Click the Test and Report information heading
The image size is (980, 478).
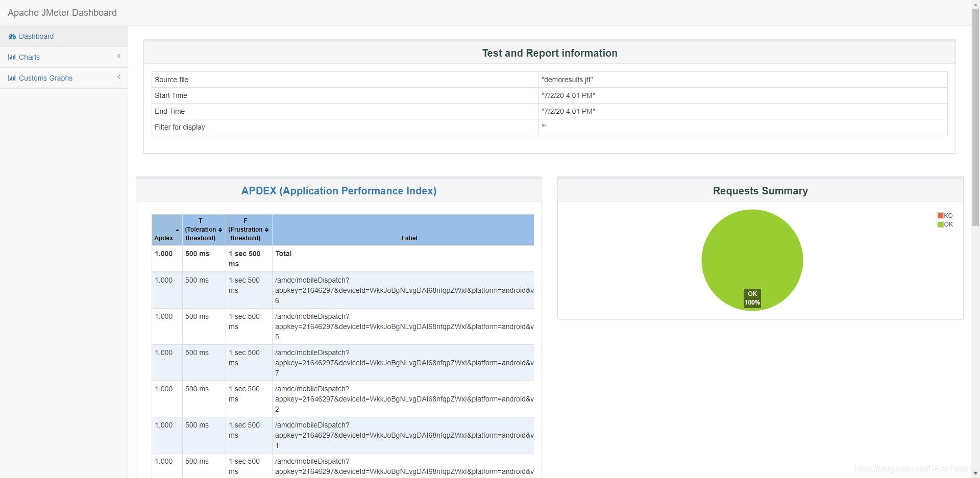[550, 53]
